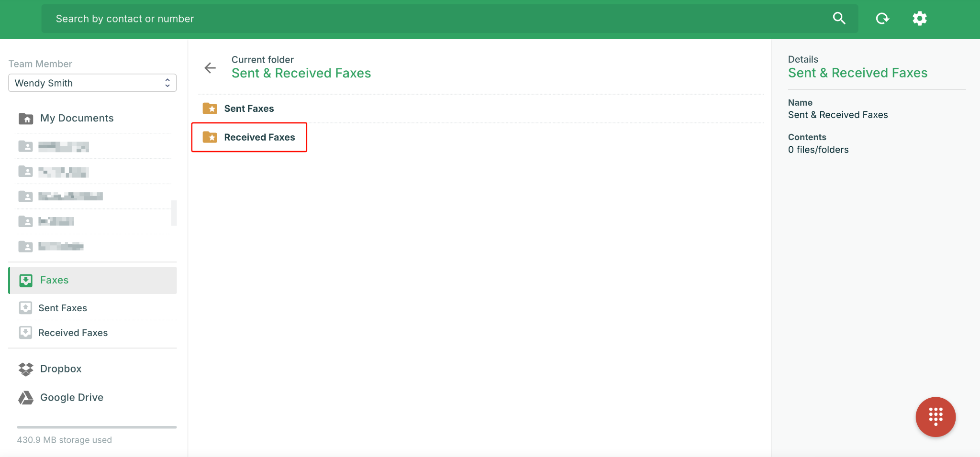Open settings via the gear icon
The image size is (980, 457).
pyautogui.click(x=919, y=19)
